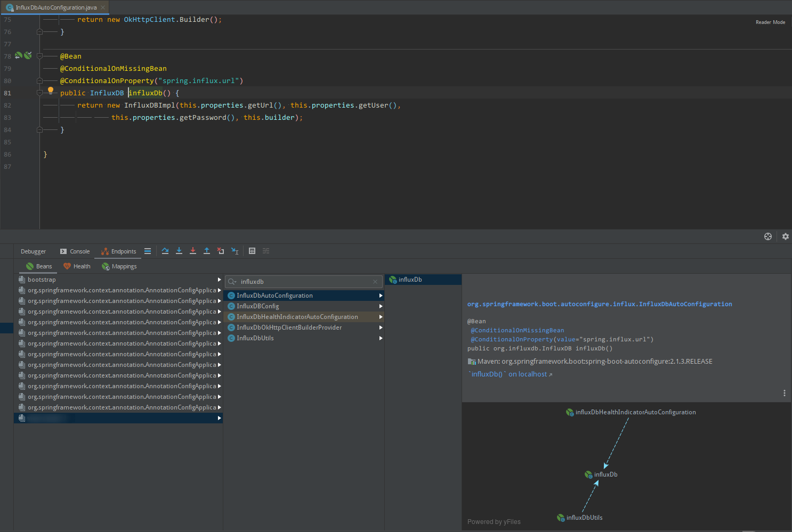The height and width of the screenshot is (532, 792).
Task: Expand arrow next to InfluxDBConfig
Action: pos(381,306)
